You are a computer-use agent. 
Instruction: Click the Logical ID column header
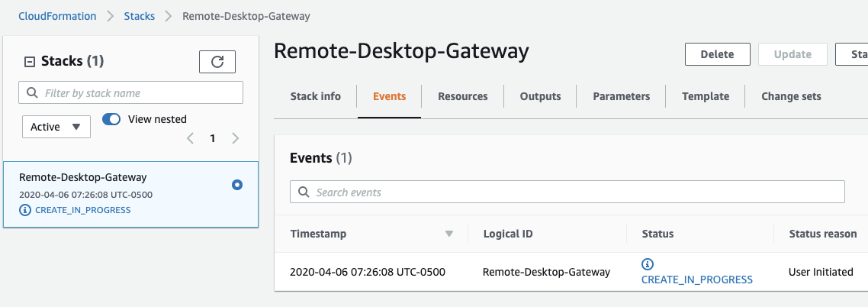tap(508, 234)
